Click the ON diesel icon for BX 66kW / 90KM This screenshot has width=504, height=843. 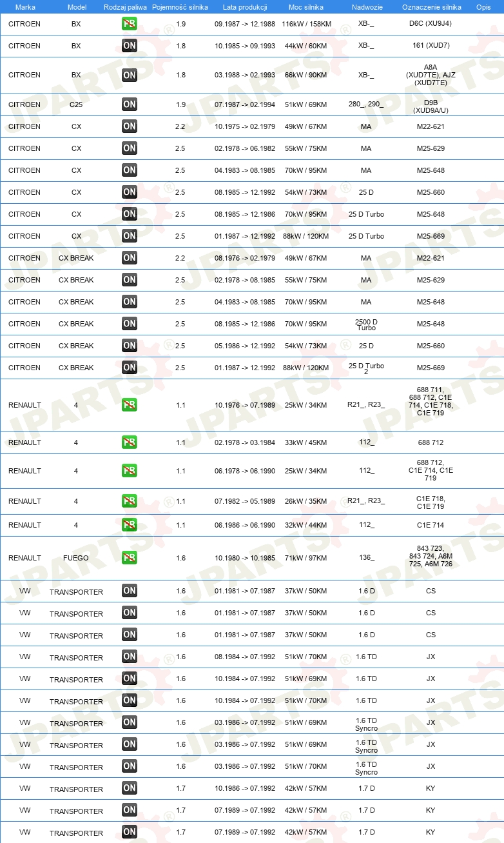(130, 75)
